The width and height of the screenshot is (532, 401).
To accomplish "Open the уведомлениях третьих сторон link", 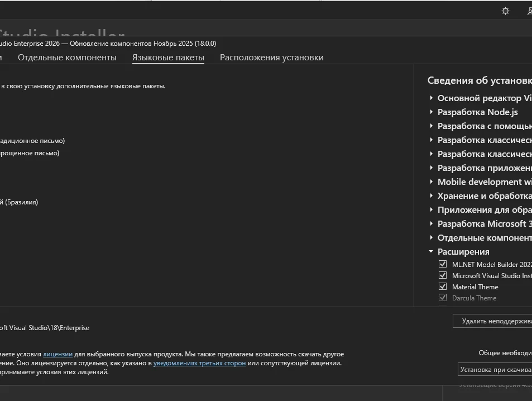I will (199, 363).
